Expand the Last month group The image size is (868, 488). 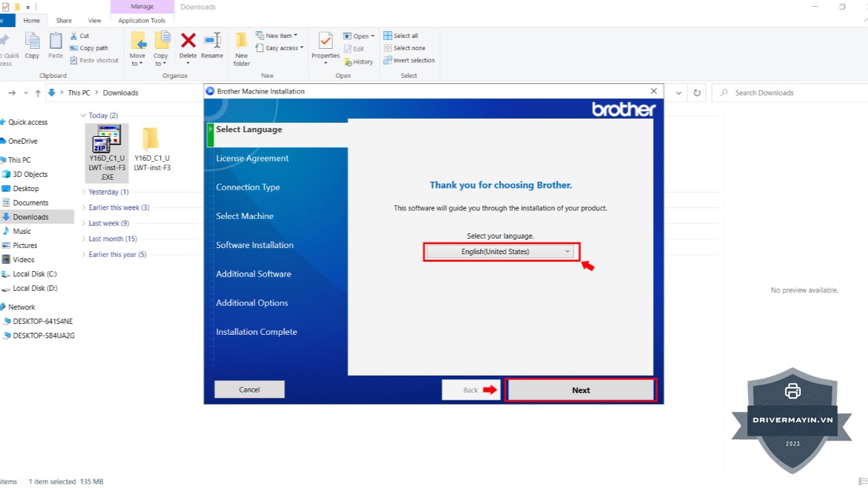[83, 239]
